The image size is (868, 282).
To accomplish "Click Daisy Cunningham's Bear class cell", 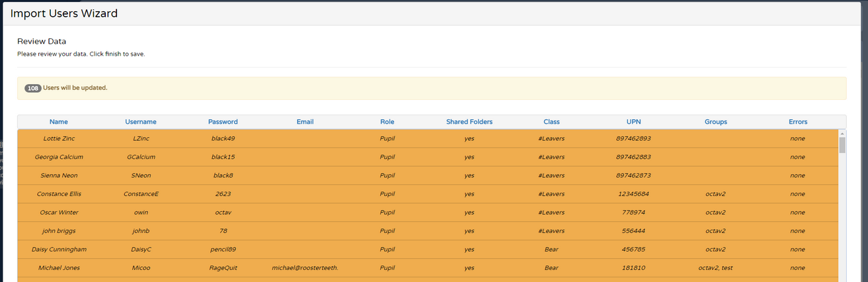I will pos(551,250).
